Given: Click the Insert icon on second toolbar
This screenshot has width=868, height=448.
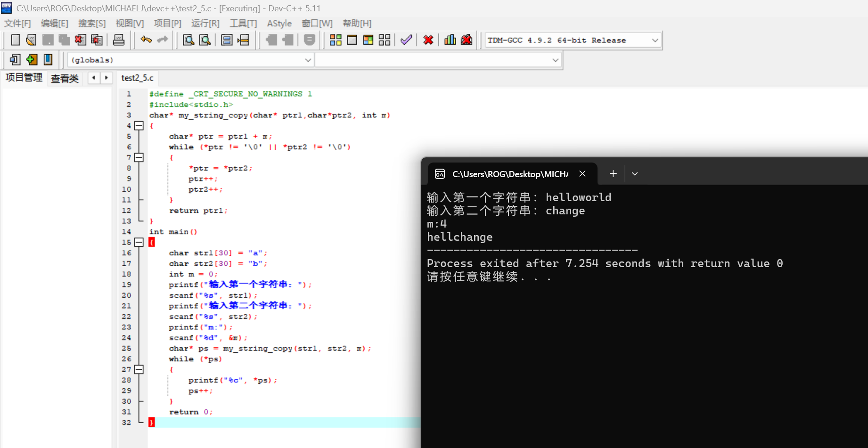Looking at the screenshot, I should [15, 59].
